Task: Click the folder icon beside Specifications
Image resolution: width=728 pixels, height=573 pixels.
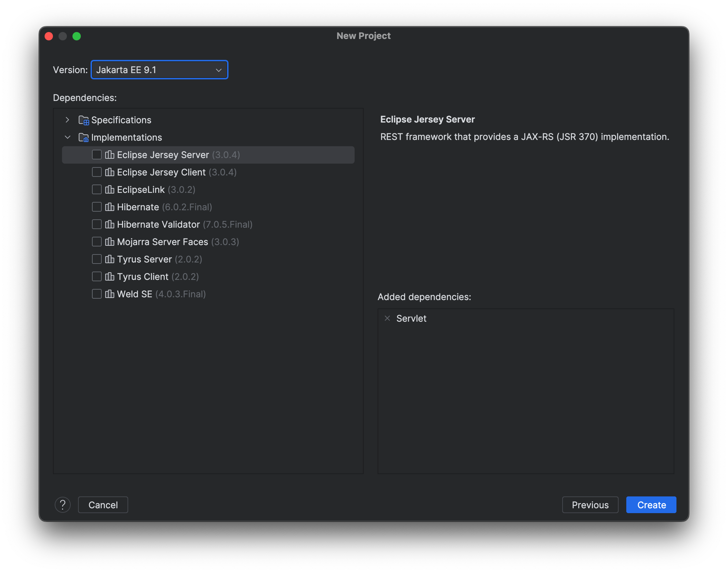Action: coord(83,120)
